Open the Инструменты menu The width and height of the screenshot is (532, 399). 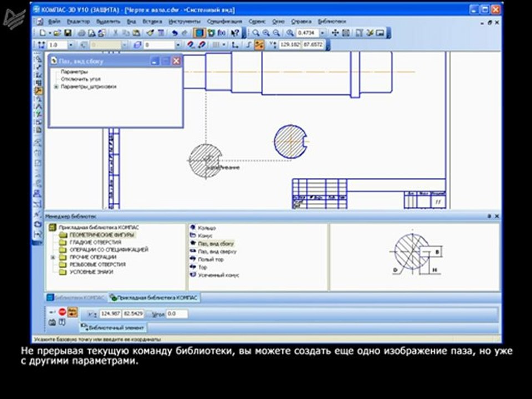coord(184,22)
